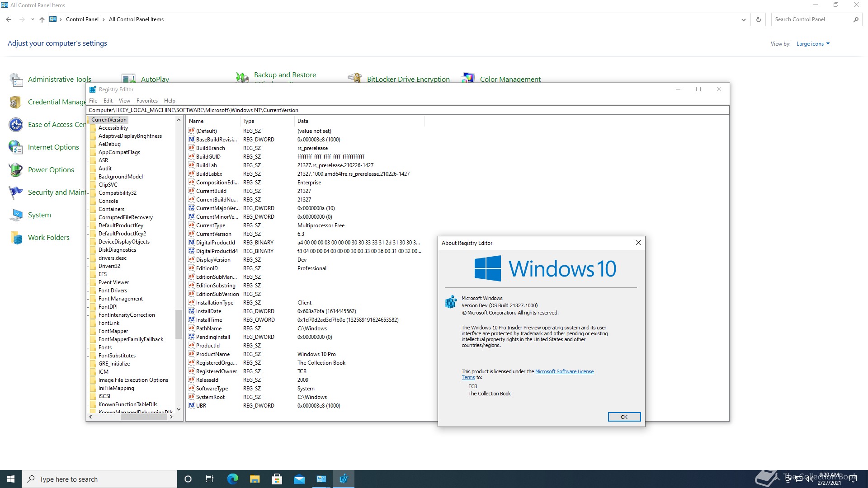Open BitLocker Drive Encryption icon
Viewport: 868px width, 488px height.
point(355,78)
